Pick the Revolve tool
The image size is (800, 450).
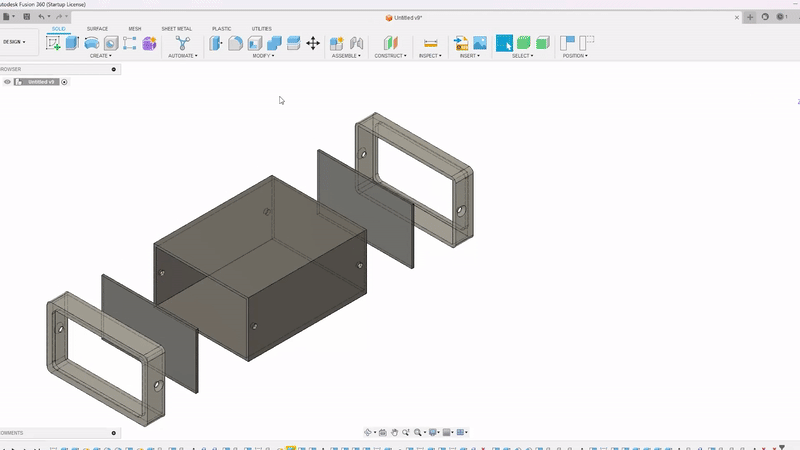[91, 43]
